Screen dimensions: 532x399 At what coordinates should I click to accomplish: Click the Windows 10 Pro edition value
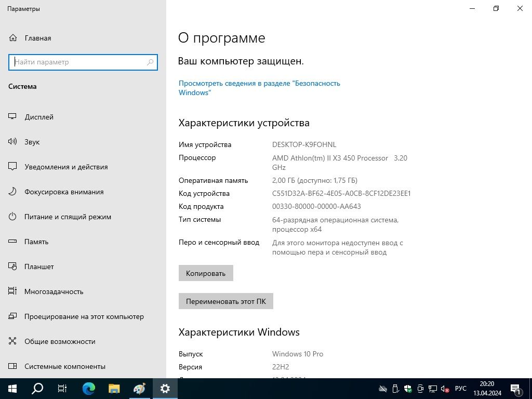tap(298, 354)
